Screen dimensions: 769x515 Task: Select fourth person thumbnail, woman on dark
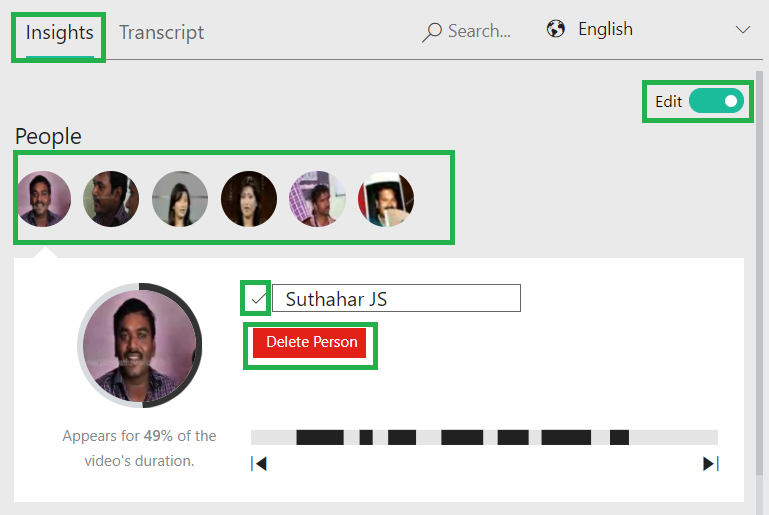(x=249, y=199)
